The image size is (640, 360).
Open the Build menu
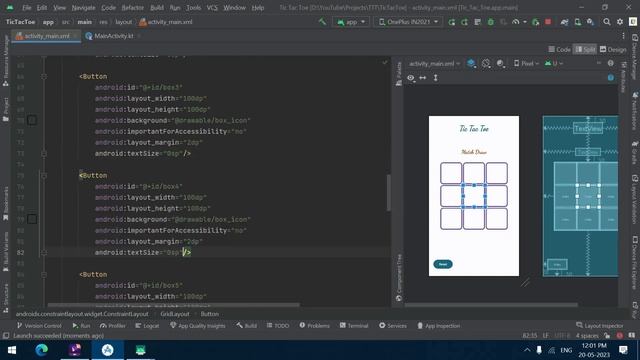point(157,8)
